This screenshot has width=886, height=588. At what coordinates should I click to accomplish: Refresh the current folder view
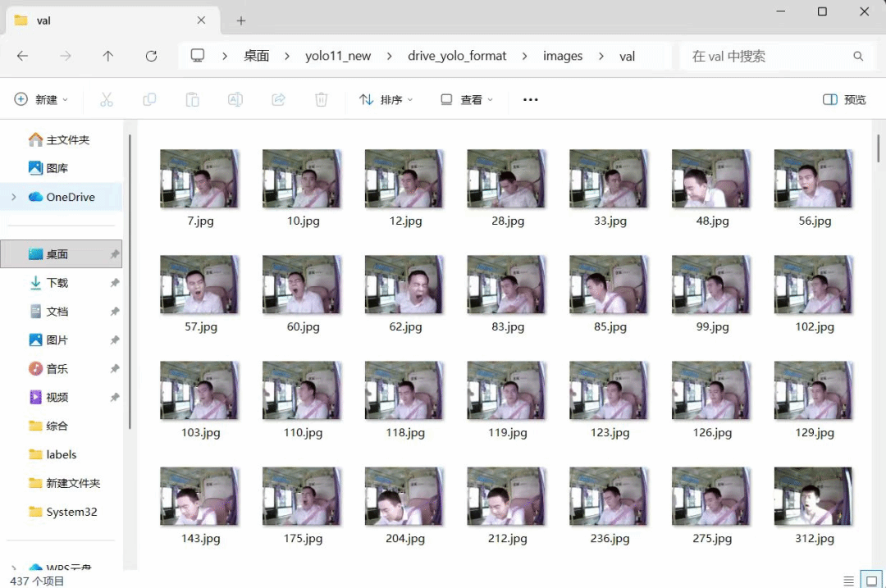click(x=151, y=56)
